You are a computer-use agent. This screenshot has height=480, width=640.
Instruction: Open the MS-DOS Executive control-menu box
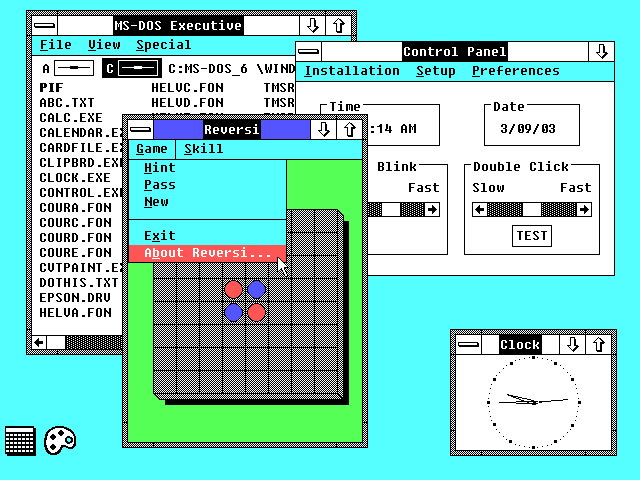click(43, 24)
